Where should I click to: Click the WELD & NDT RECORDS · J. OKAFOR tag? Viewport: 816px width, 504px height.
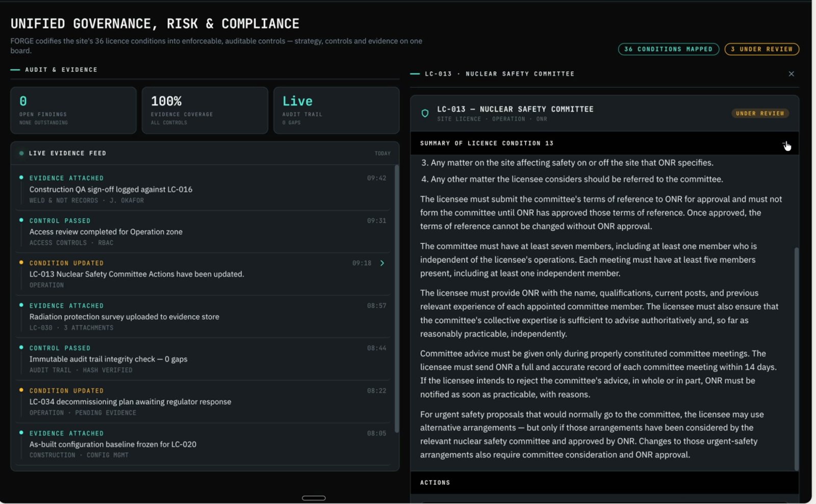click(87, 200)
